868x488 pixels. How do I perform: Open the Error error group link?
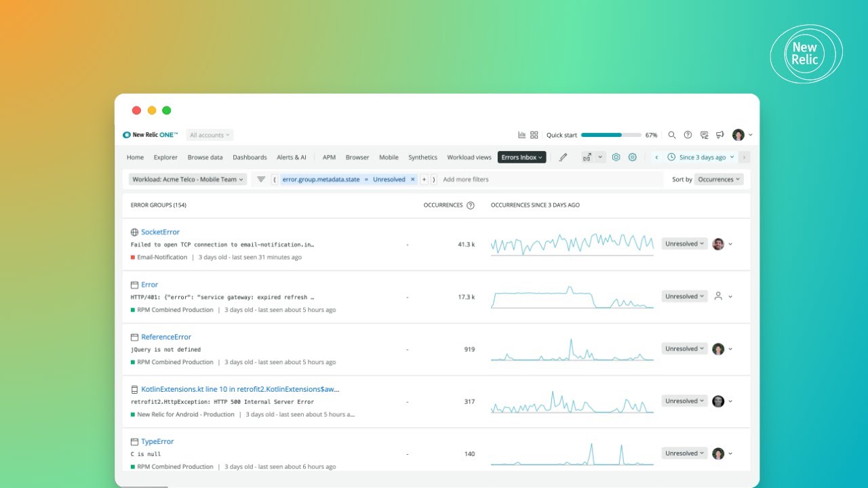149,285
